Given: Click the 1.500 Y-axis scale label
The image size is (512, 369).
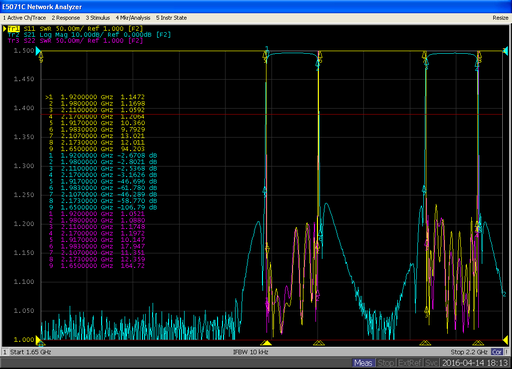Looking at the screenshot, I should click(24, 51).
